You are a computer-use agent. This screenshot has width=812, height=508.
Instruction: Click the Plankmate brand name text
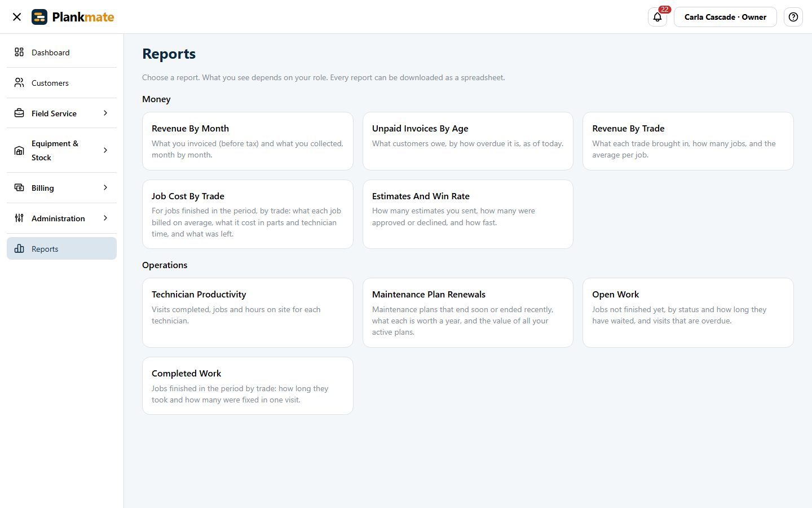coord(83,17)
